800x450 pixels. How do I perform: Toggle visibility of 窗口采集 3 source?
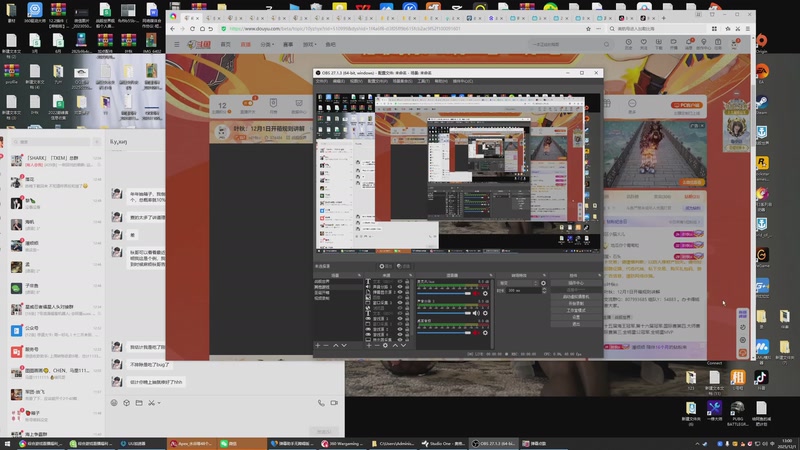coord(400,303)
